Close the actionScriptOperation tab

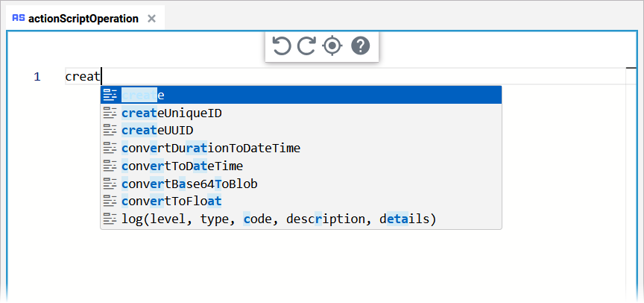(152, 19)
